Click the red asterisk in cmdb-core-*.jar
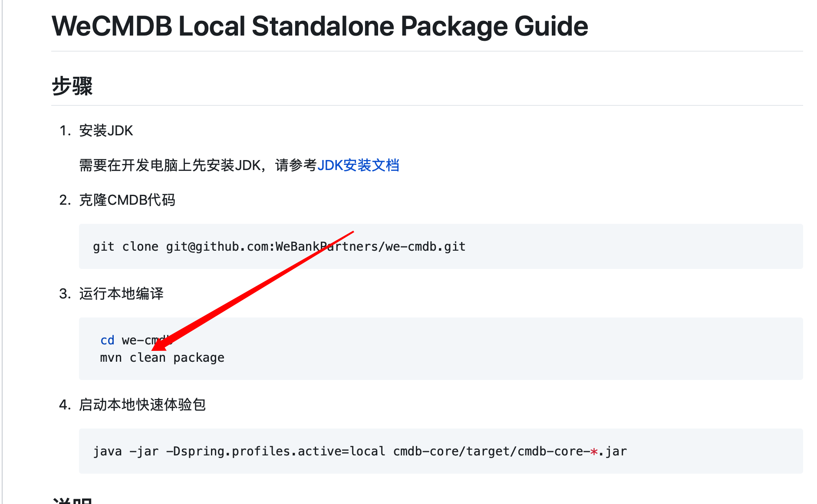The image size is (817, 504). [593, 451]
